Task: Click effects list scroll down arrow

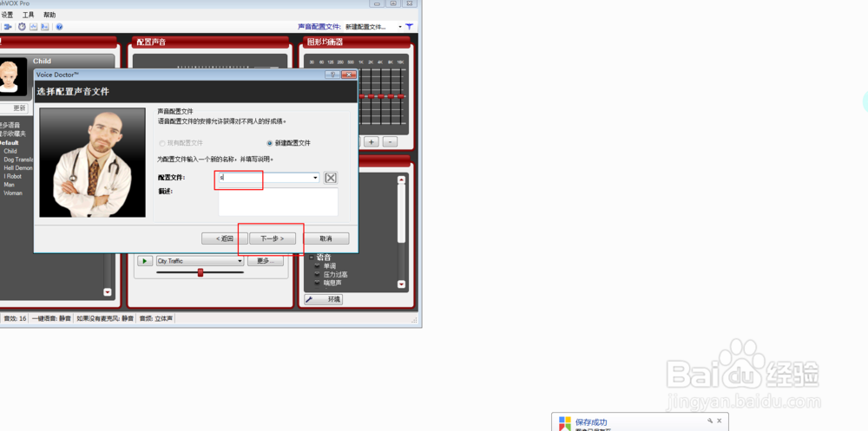Action: (x=401, y=284)
